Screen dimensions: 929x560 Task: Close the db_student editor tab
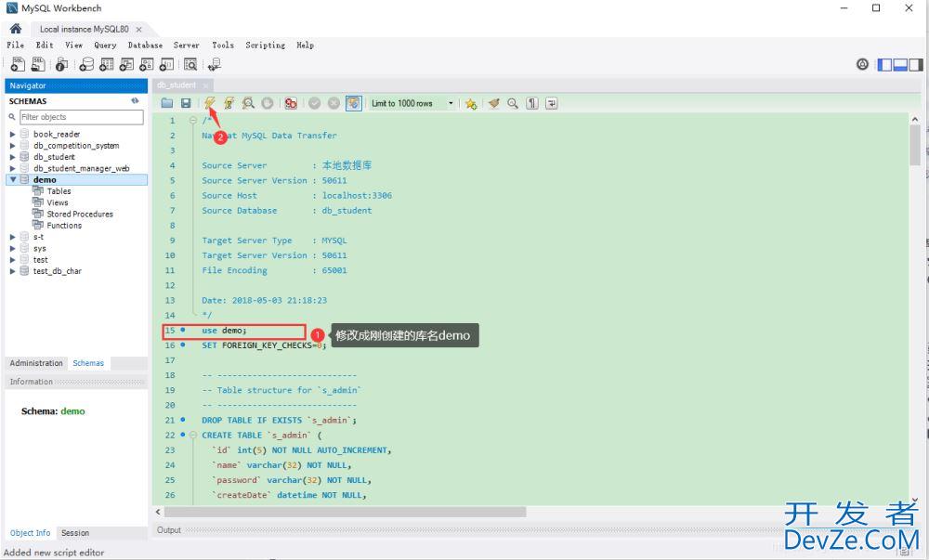pyautogui.click(x=205, y=85)
